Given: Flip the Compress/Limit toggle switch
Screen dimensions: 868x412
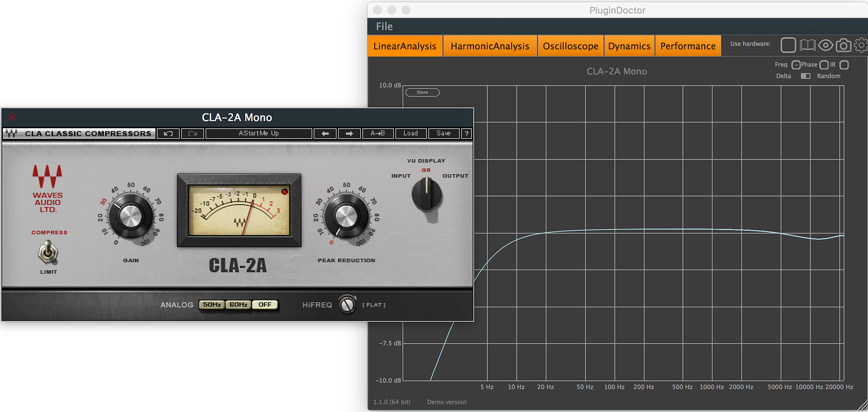Looking at the screenshot, I should [48, 252].
